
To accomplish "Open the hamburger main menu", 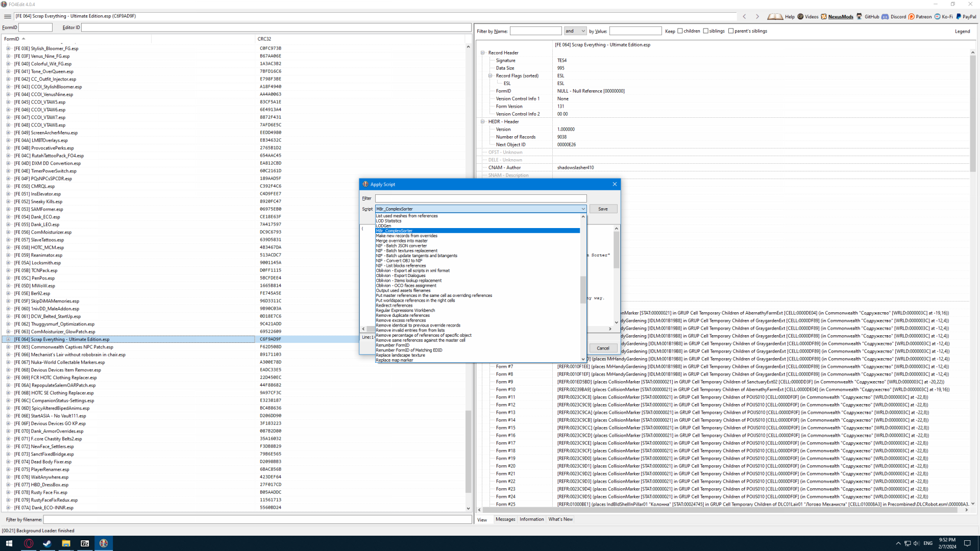I will pyautogui.click(x=8, y=16).
